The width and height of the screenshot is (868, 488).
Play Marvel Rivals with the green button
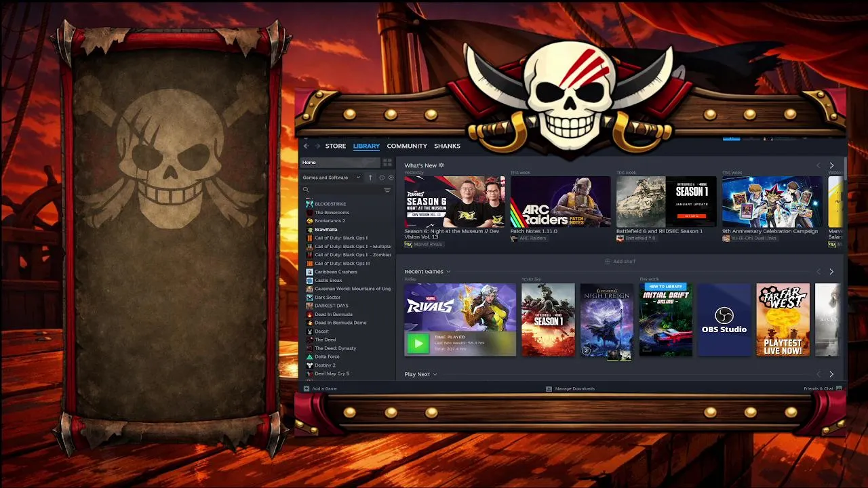(x=418, y=344)
